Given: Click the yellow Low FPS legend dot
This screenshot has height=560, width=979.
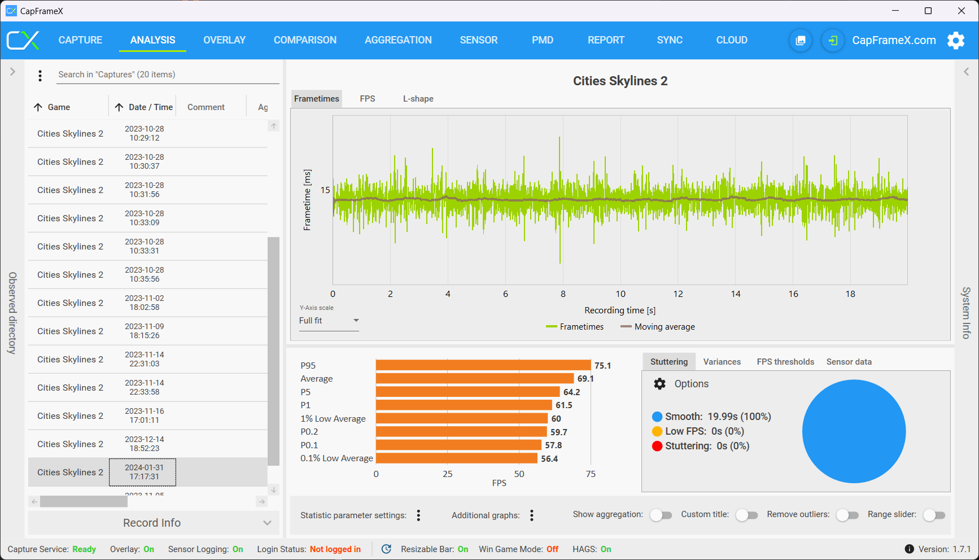Looking at the screenshot, I should click(x=657, y=431).
